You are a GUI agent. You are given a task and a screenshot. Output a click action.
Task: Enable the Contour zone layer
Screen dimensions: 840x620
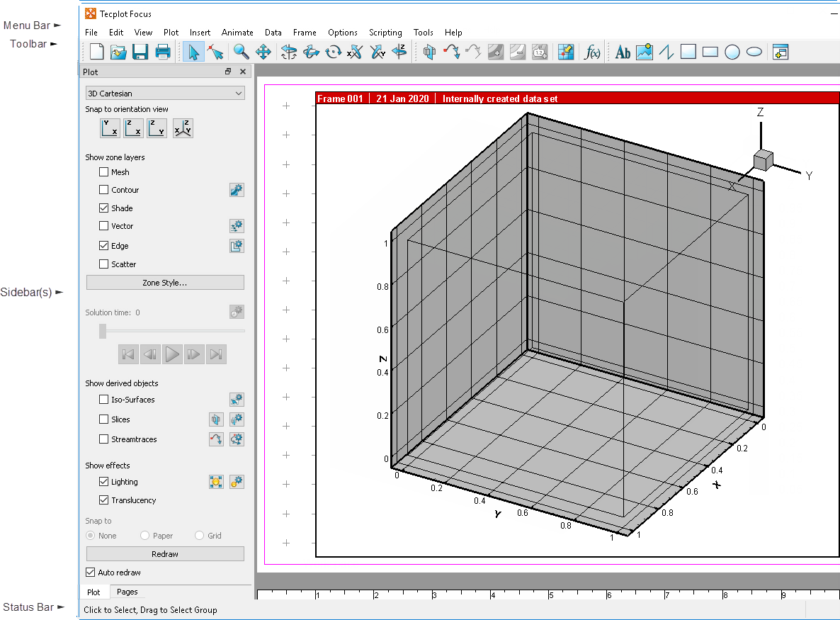click(104, 190)
